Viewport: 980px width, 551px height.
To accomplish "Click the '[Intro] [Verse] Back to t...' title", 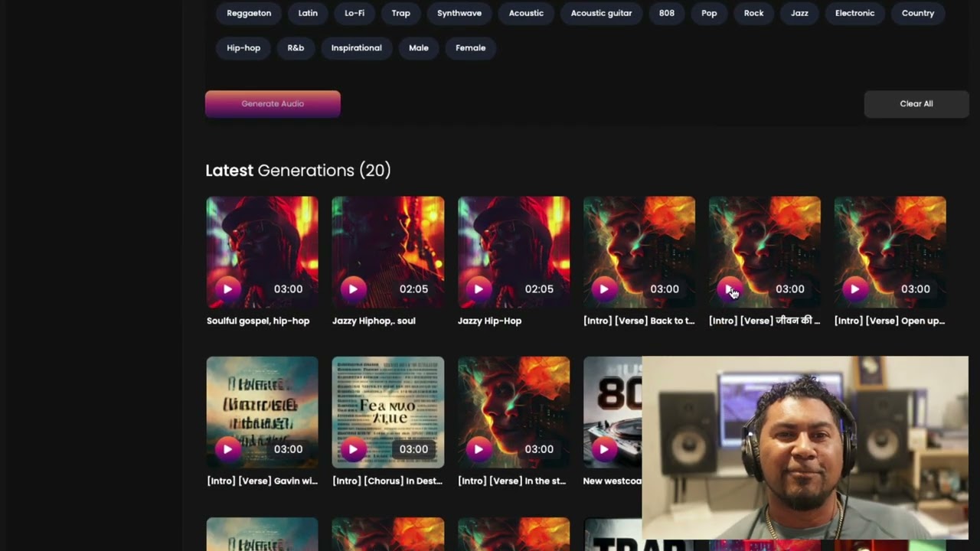I will 639,321.
